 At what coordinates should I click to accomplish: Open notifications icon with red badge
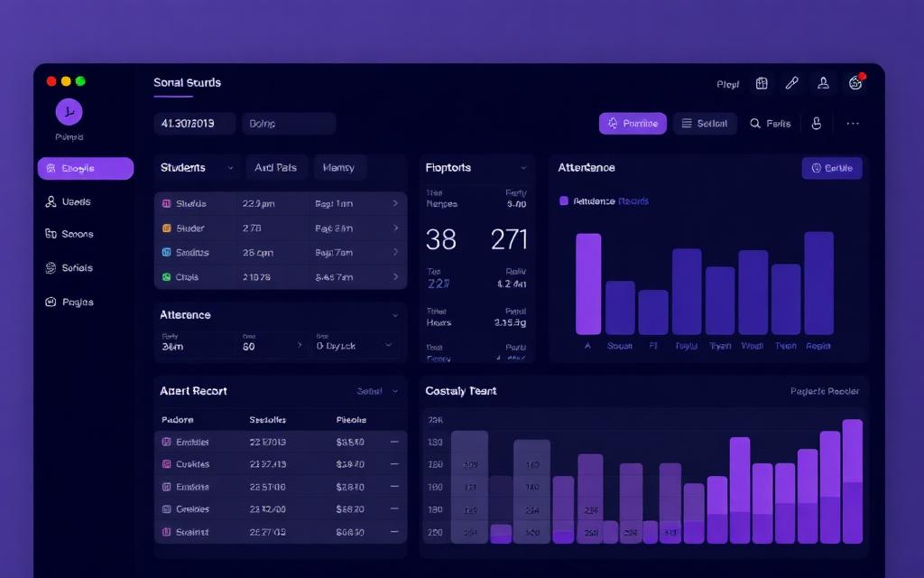[855, 82]
